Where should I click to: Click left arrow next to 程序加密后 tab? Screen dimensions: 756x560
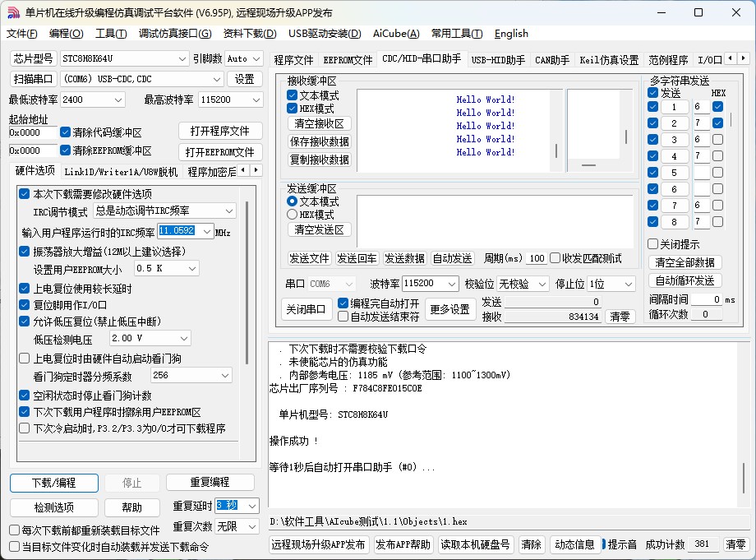click(x=246, y=170)
